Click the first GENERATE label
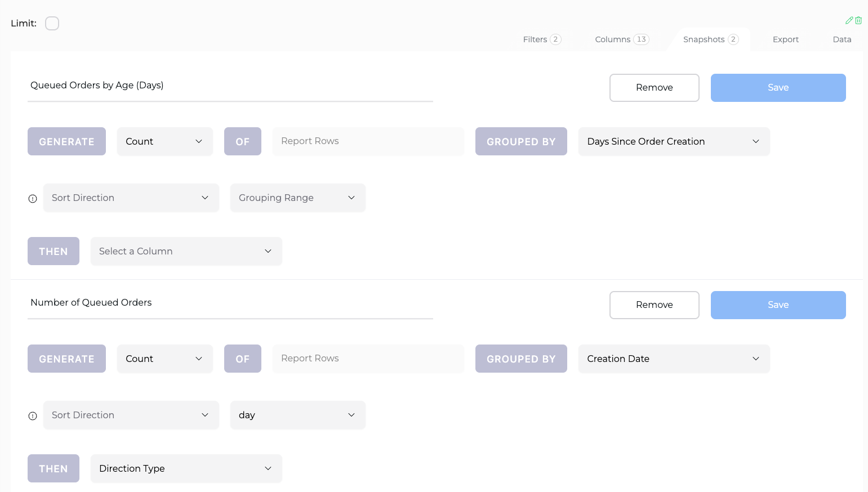 point(66,141)
